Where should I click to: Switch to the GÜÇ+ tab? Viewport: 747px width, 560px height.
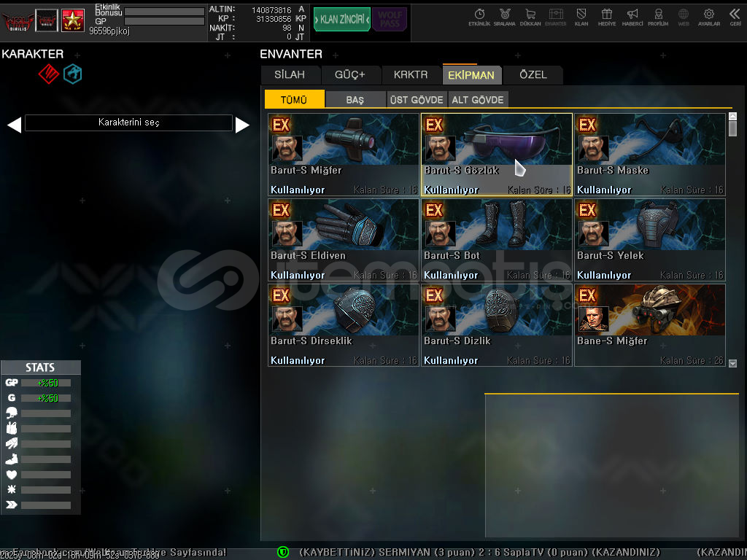[x=349, y=75]
